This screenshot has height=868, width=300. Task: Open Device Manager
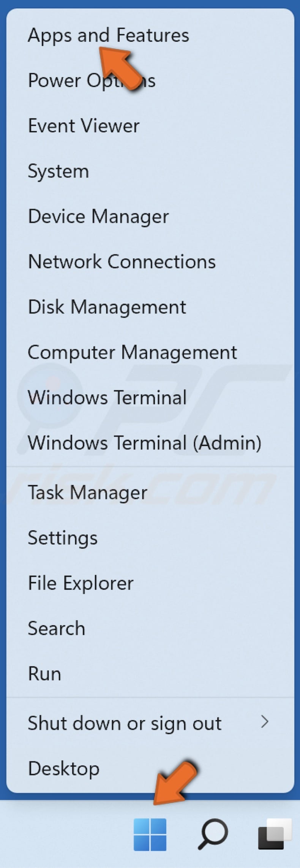pos(98,216)
